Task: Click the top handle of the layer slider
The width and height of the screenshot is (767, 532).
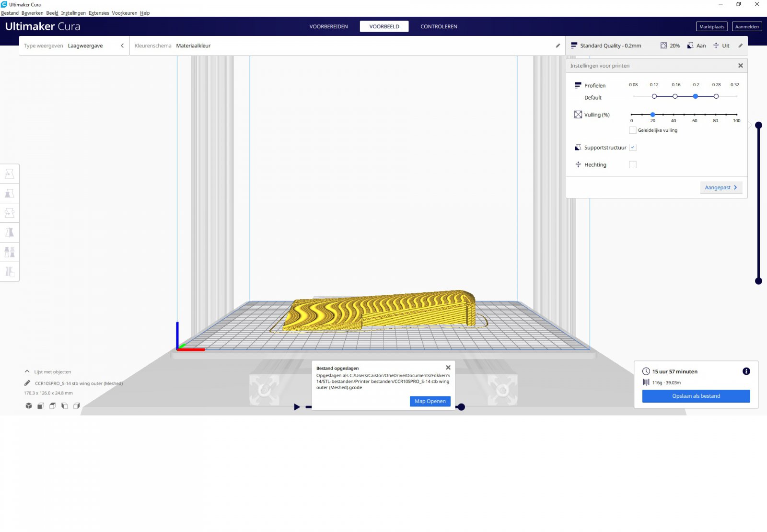Action: (x=758, y=125)
